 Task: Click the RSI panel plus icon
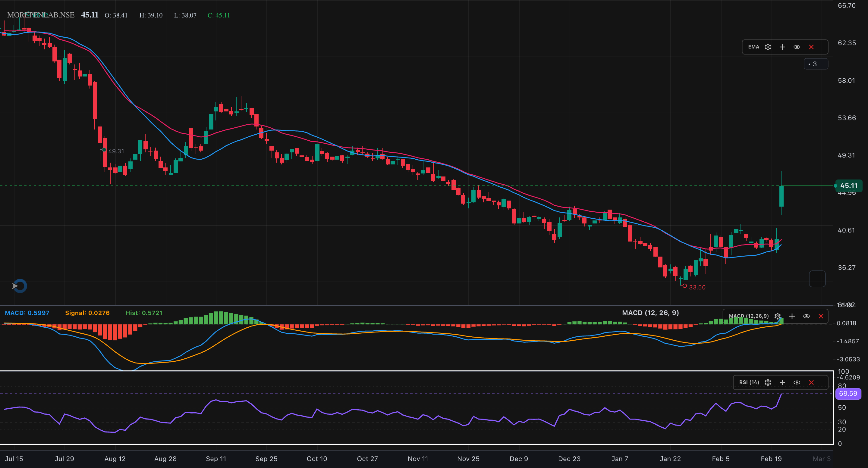(x=782, y=382)
